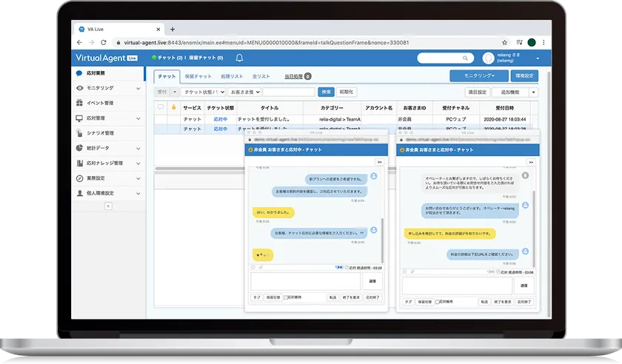The height and width of the screenshot is (364, 622).
Task: Select the VA Live browser tab
Action: tap(119, 30)
